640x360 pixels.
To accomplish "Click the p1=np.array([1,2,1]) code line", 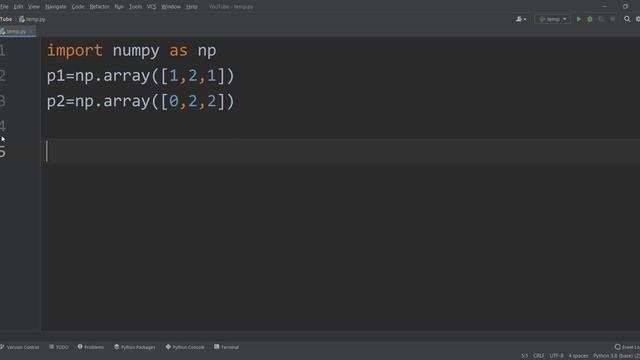I will click(x=140, y=76).
